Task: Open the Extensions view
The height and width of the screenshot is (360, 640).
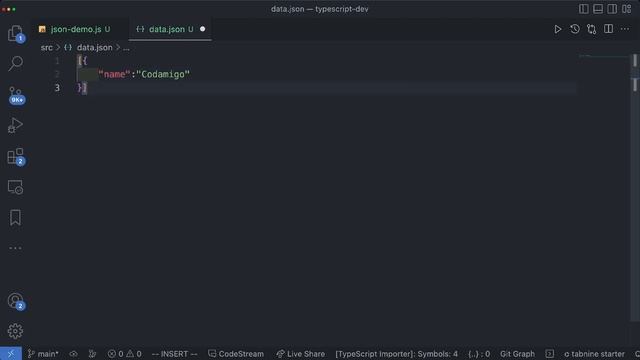Action: coord(16,156)
